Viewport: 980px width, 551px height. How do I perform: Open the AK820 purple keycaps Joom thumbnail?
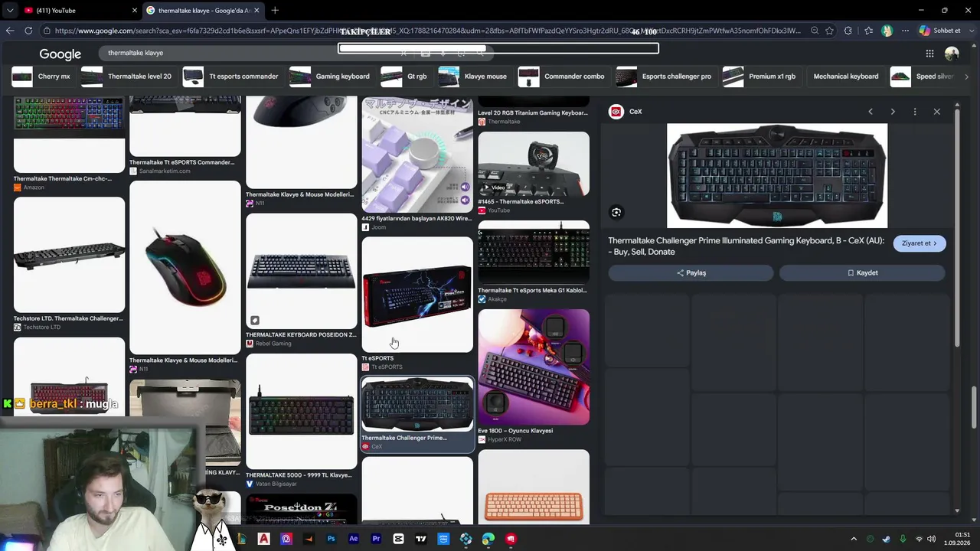pyautogui.click(x=417, y=155)
